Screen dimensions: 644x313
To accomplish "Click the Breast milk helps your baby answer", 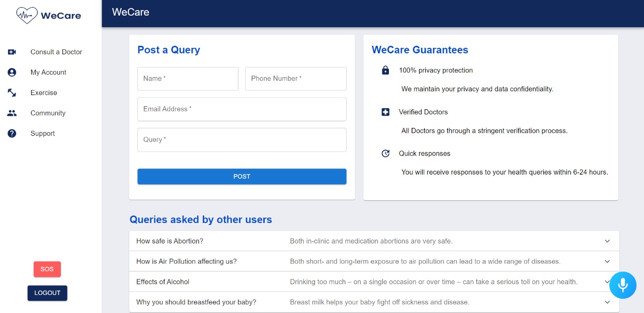I will [379, 302].
